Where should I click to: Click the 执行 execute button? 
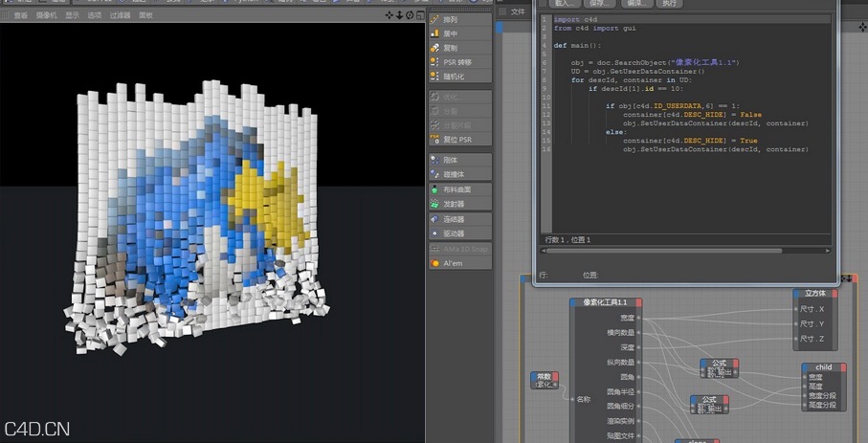coord(669,3)
